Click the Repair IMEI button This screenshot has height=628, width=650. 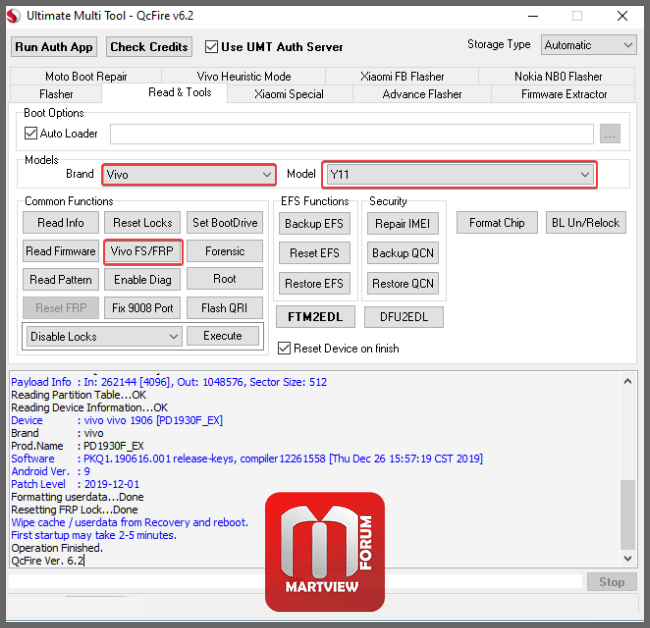pos(403,224)
